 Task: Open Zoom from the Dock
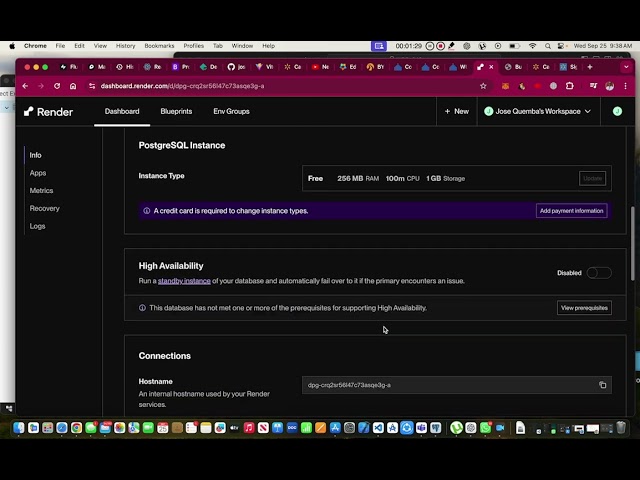[500, 427]
